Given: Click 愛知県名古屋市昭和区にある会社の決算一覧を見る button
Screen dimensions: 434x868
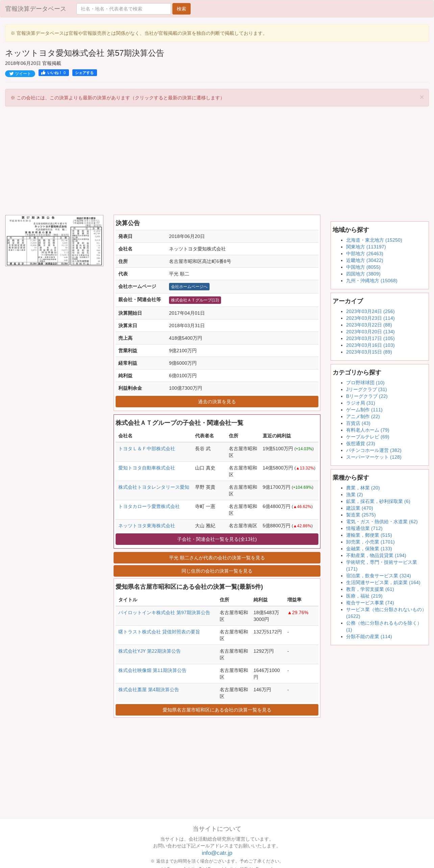Looking at the screenshot, I should pos(217,710).
